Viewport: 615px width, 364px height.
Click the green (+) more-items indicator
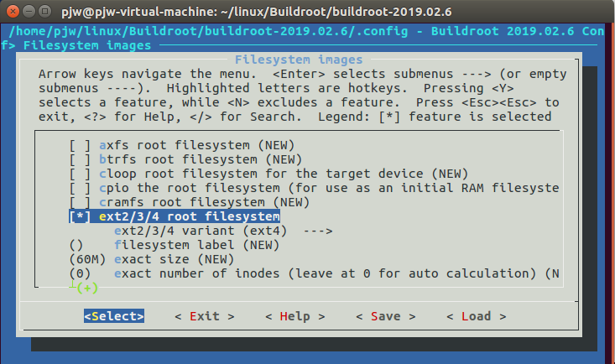click(87, 288)
